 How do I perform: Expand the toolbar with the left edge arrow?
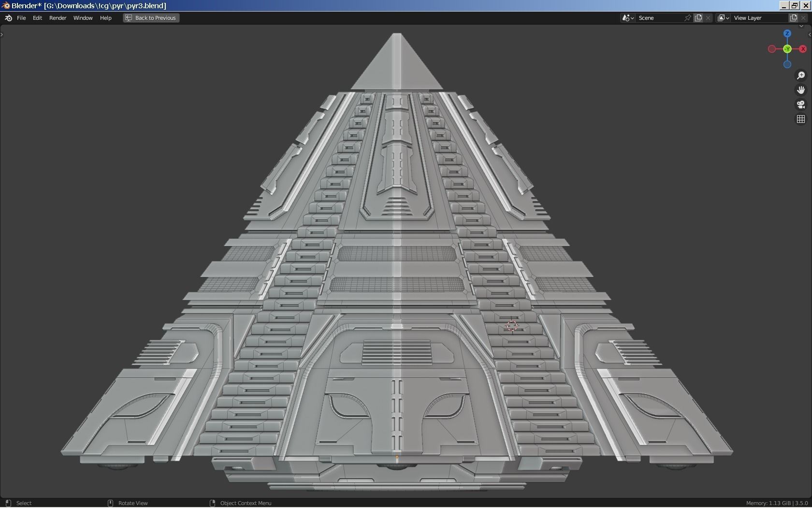2,34
